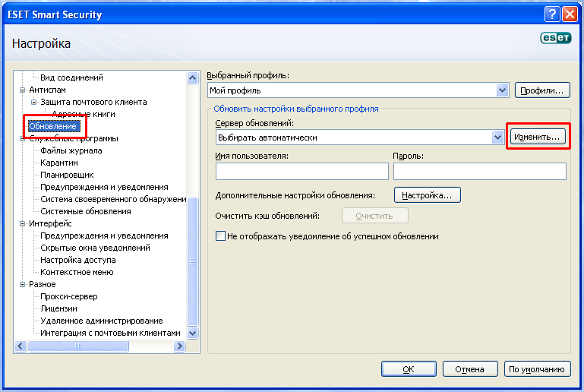584x392 pixels.
Task: Click the help question mark button
Action: [552, 14]
